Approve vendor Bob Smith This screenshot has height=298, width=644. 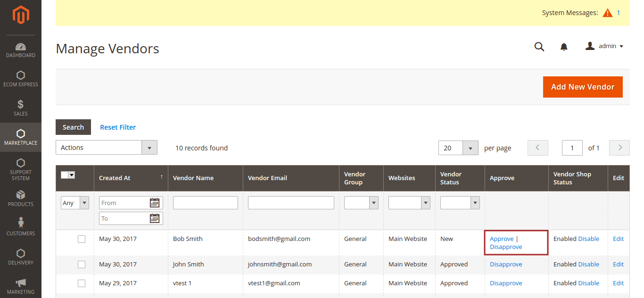tap(502, 239)
